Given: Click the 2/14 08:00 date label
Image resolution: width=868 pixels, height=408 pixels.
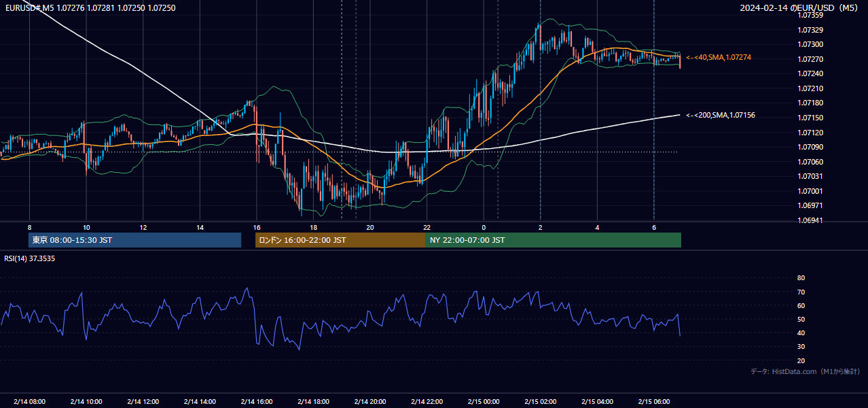Looking at the screenshot, I should 29,401.
